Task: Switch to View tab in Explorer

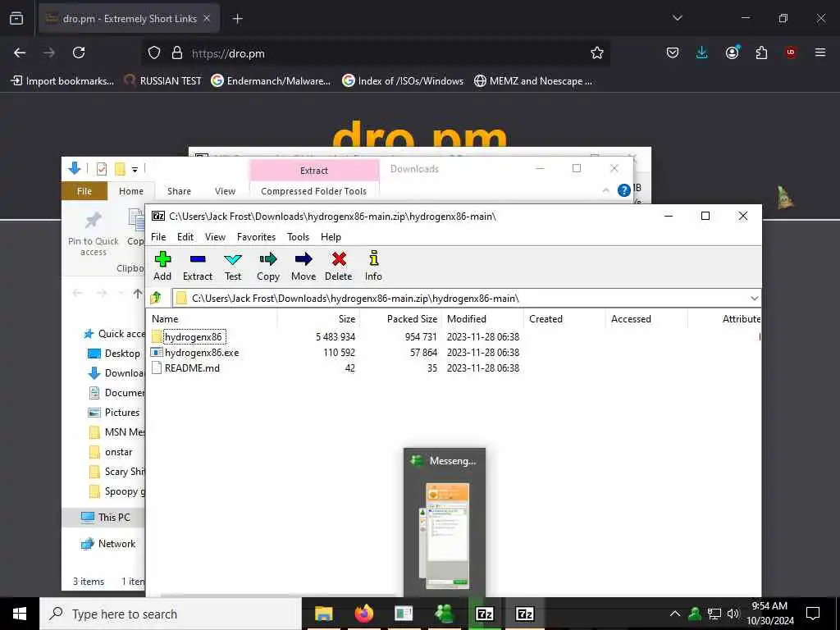Action: 225,191
